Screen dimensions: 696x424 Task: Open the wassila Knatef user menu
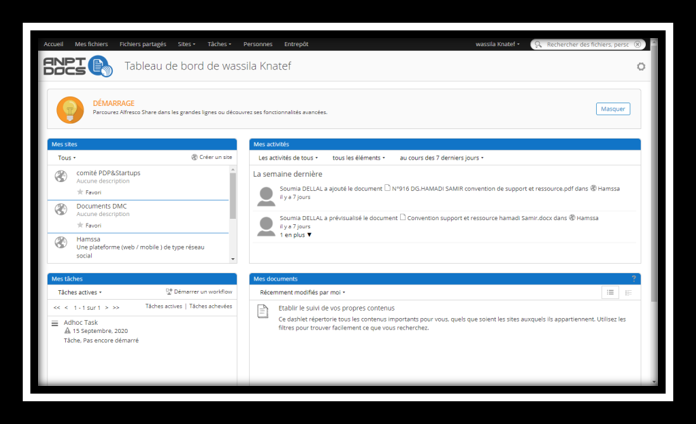point(498,44)
